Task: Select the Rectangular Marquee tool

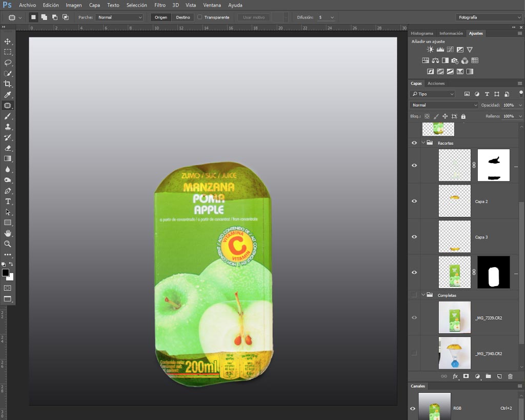Action: 7,52
